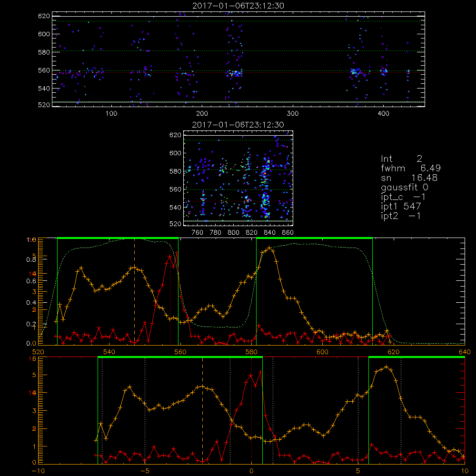This screenshot has height=476, width=476.
Task: Click the orange dashed vertical line in the third plot
Action: click(x=135, y=291)
